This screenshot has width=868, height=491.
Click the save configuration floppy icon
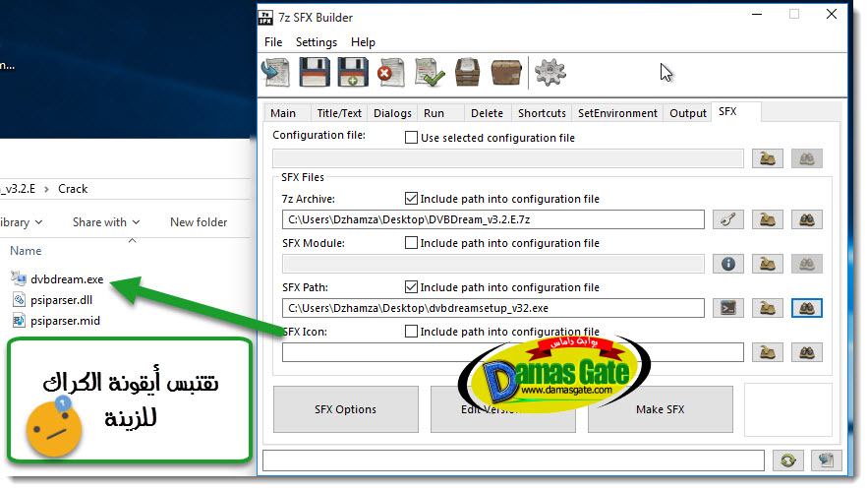pyautogui.click(x=315, y=72)
